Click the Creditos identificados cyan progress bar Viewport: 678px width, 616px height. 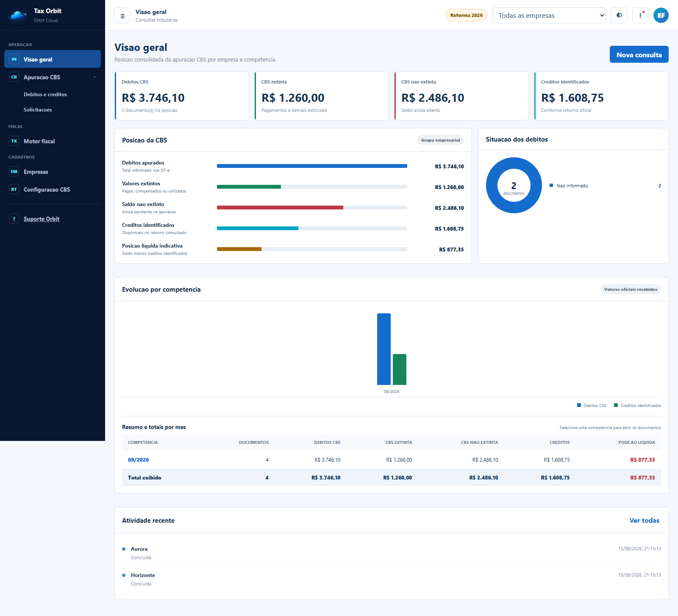pos(258,228)
